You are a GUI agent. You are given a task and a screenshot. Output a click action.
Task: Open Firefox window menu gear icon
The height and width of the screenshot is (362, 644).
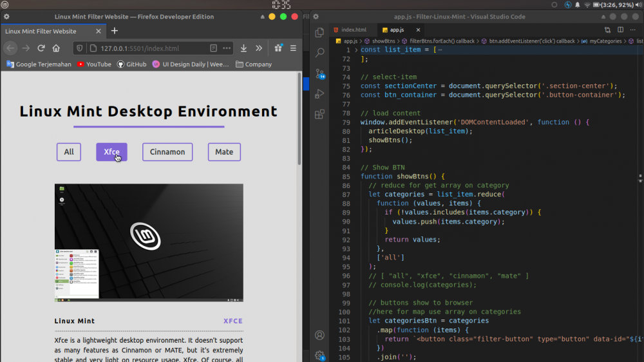pos(6,17)
